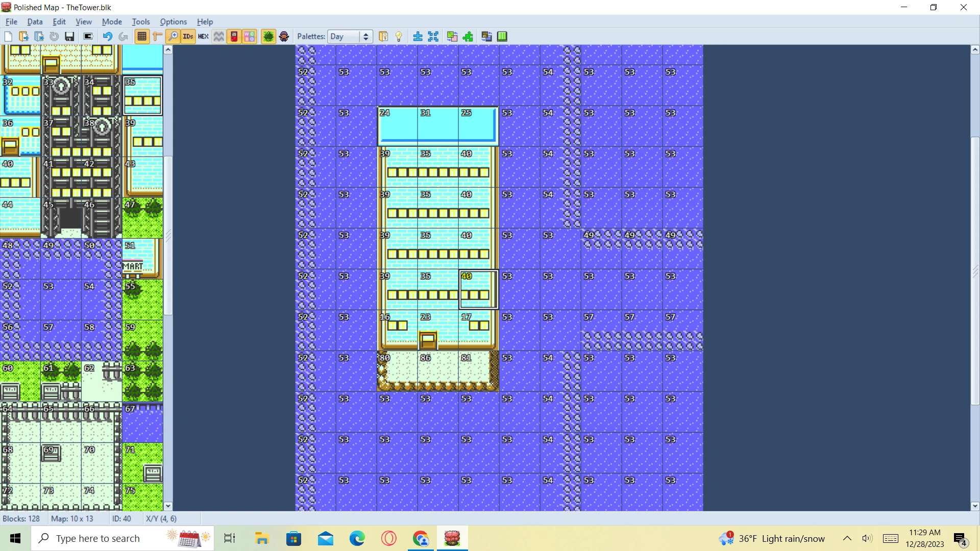980x551 pixels.
Task: Toggle the block grid overlay
Action: (142, 36)
